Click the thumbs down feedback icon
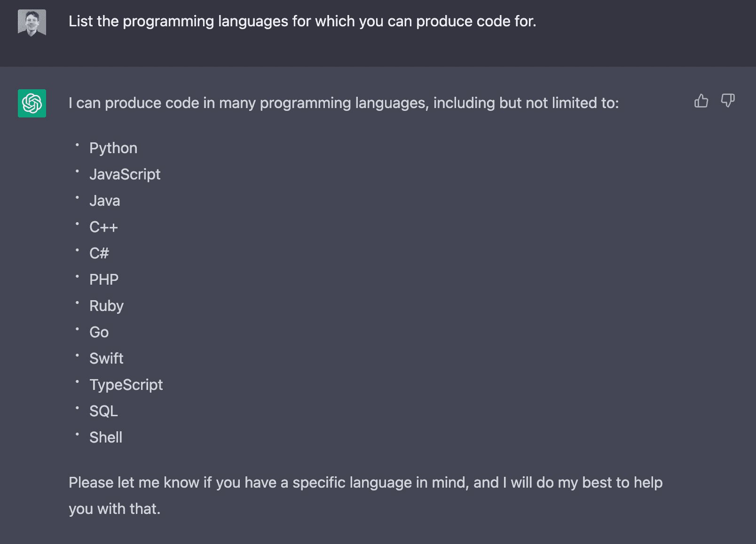Image resolution: width=756 pixels, height=544 pixels. 728,101
